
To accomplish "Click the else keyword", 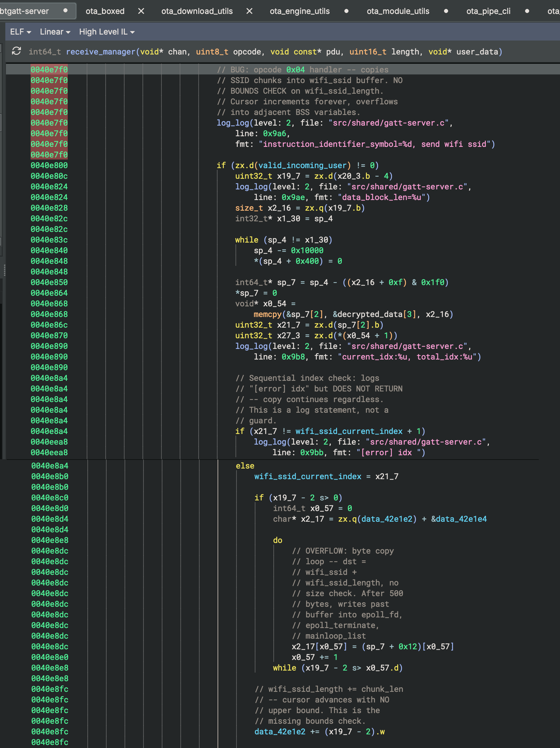I will pos(245,466).
